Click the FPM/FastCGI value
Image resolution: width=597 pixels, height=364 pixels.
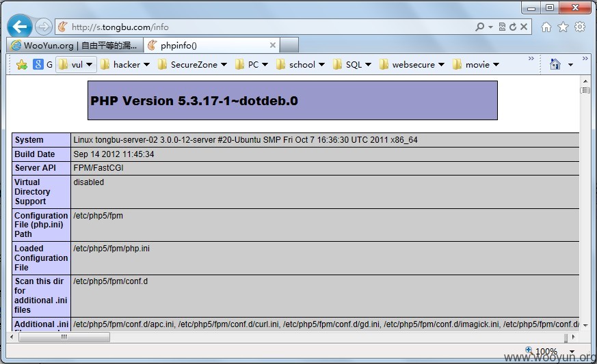click(x=98, y=168)
